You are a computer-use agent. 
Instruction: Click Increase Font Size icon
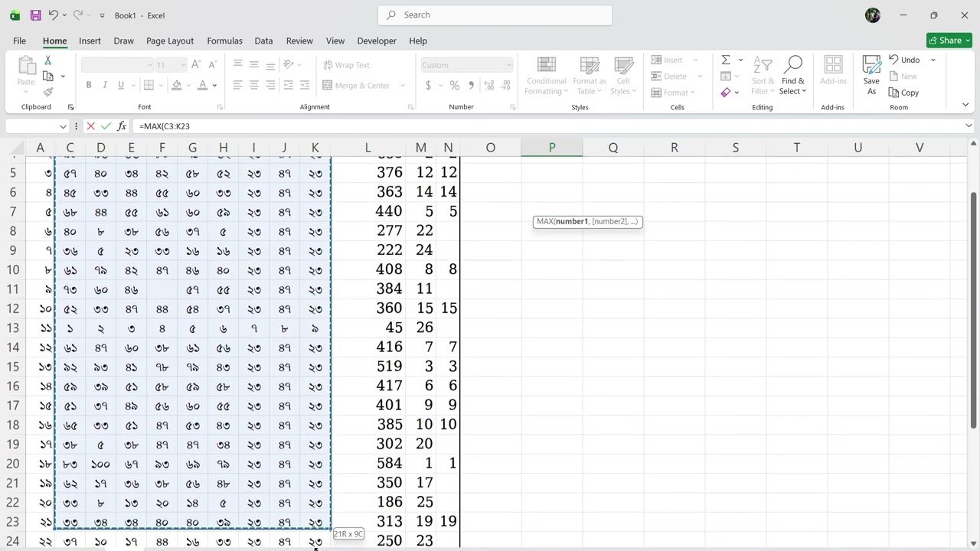click(196, 64)
